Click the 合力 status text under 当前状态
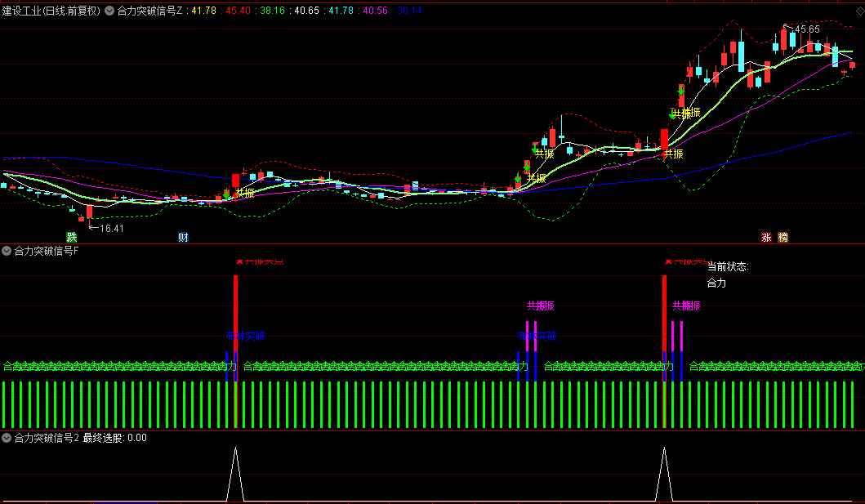 (716, 283)
